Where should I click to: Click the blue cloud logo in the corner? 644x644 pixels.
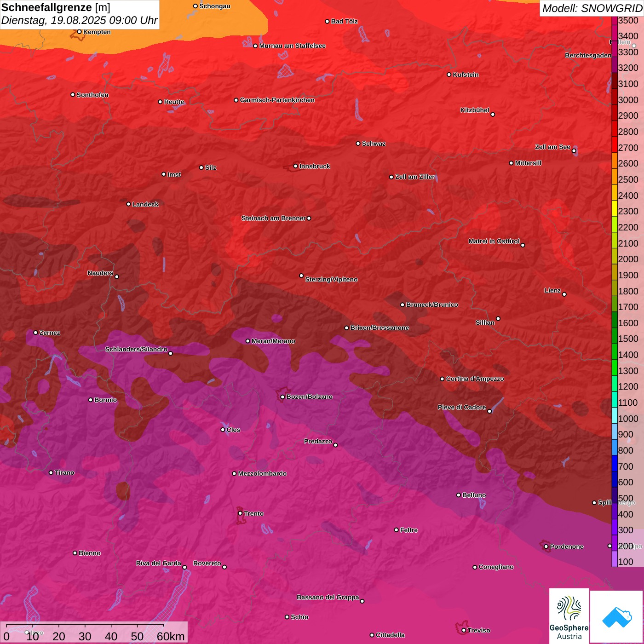tap(617, 617)
